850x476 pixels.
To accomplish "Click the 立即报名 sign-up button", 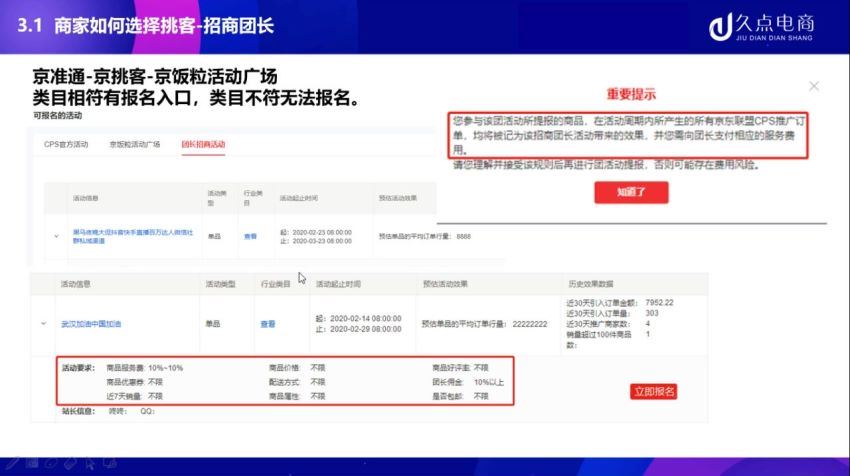I will coord(654,391).
